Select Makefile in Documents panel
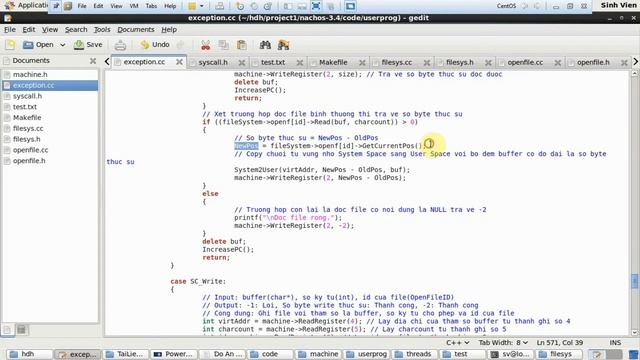The image size is (640, 360). coord(50,118)
